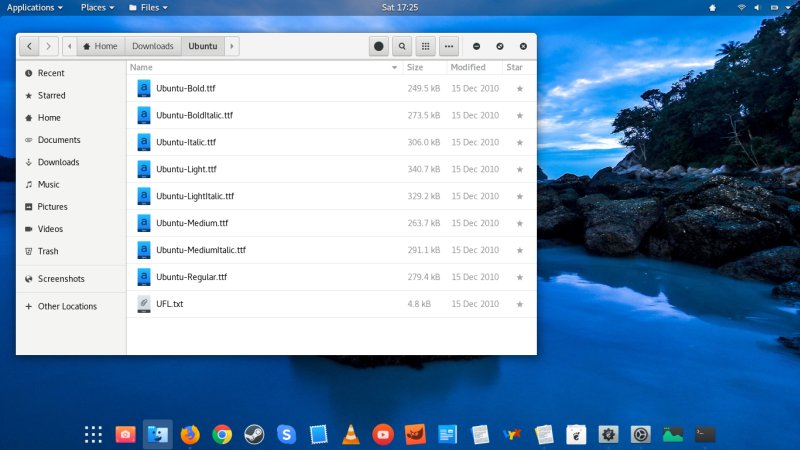
Task: Open Documents in the sidebar
Action: tap(59, 140)
